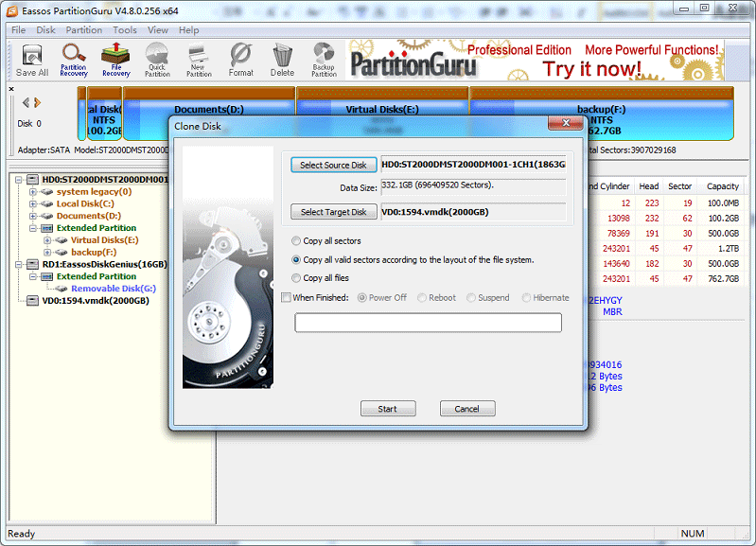This screenshot has height=546, width=756.
Task: Click the Sector column header
Action: click(x=679, y=186)
